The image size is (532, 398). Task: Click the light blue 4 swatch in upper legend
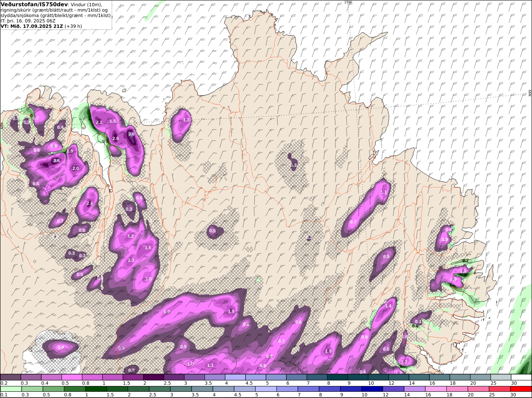point(235,377)
